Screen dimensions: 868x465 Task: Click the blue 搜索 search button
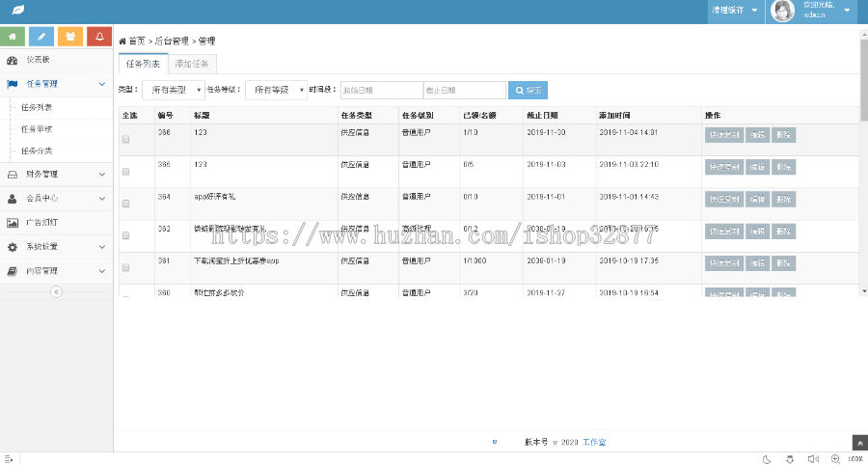point(529,91)
